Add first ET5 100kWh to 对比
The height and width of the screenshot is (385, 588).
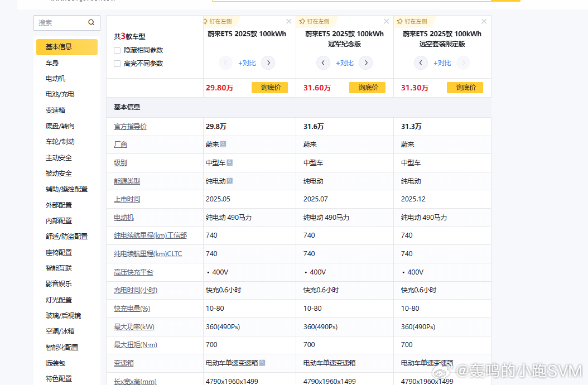(247, 63)
